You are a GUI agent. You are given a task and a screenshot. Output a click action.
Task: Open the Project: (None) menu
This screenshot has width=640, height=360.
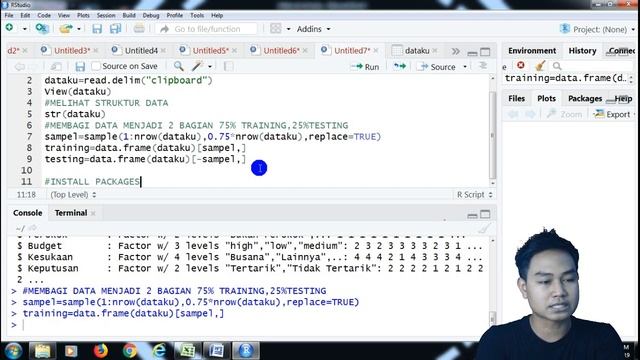pos(598,29)
